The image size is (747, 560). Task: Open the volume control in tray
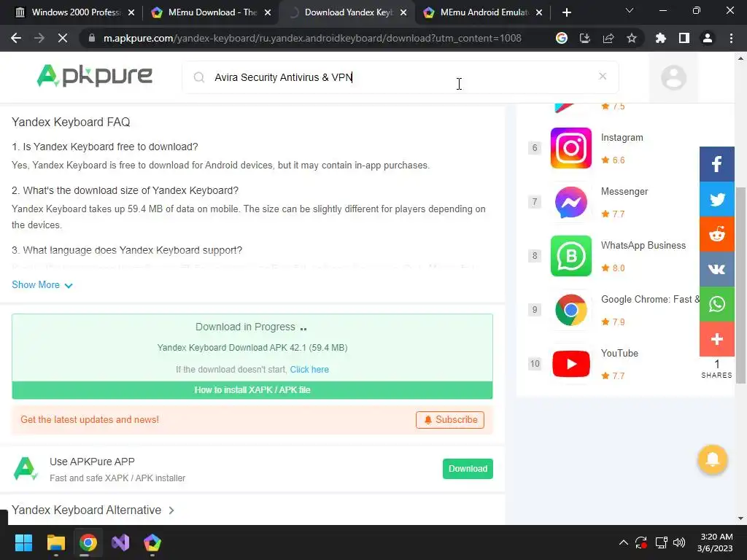click(679, 542)
